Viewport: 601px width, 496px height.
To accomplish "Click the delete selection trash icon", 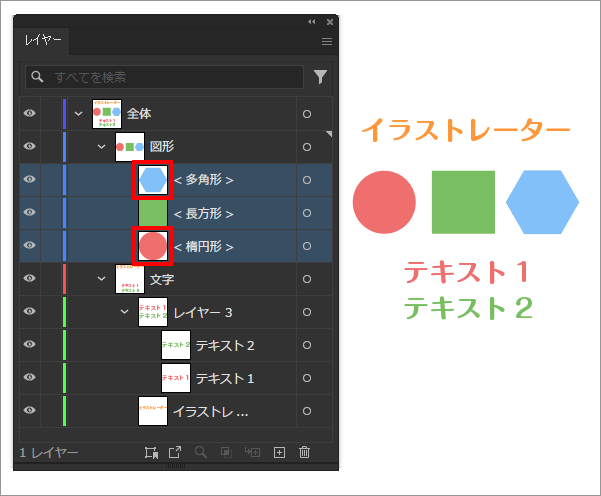I will tap(304, 452).
